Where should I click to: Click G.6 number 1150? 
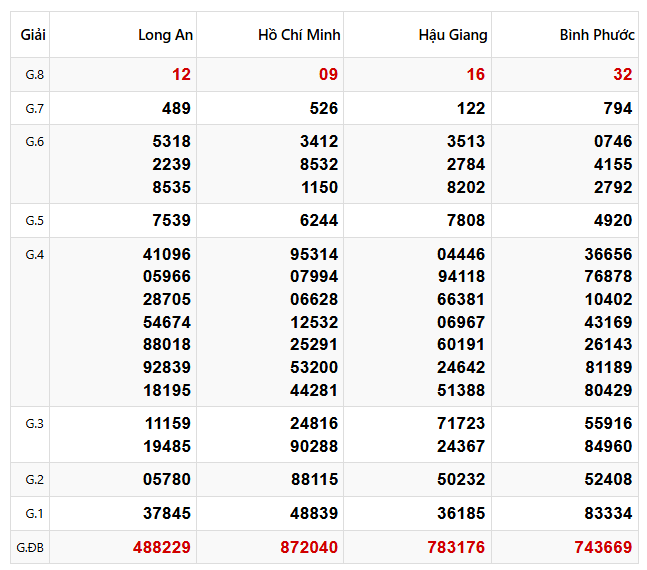tap(319, 187)
